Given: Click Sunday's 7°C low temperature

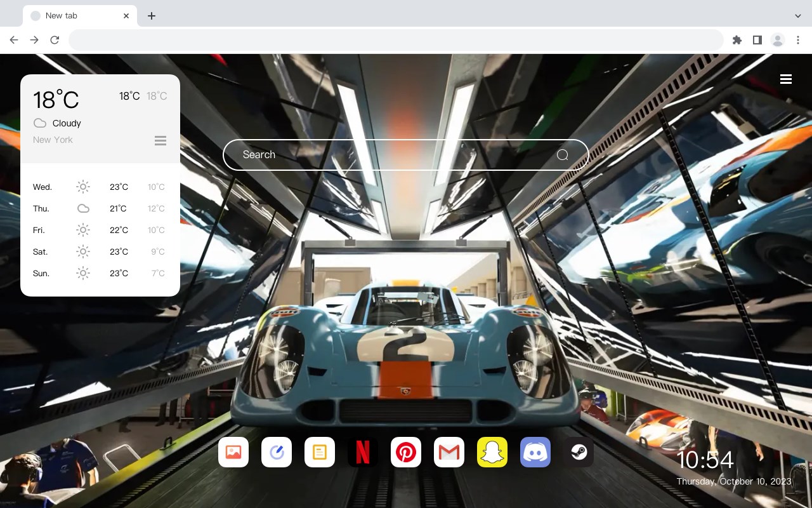Looking at the screenshot, I should [x=158, y=273].
